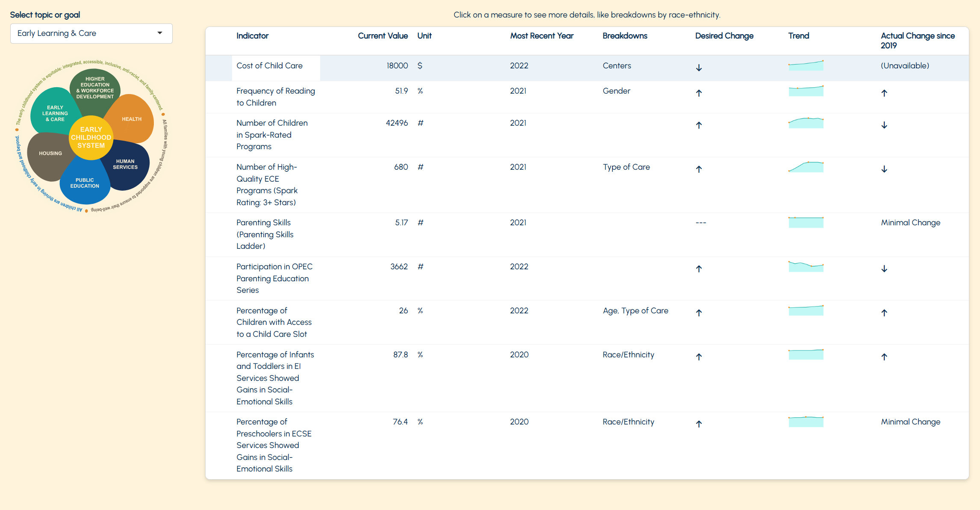The height and width of the screenshot is (510, 980).
Task: Click the Most Recent Year column header
Action: tap(542, 36)
